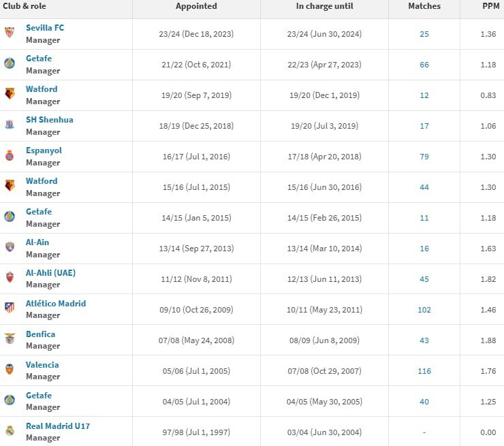Click the Valencia club crest icon
The height and width of the screenshot is (446, 504).
10,370
